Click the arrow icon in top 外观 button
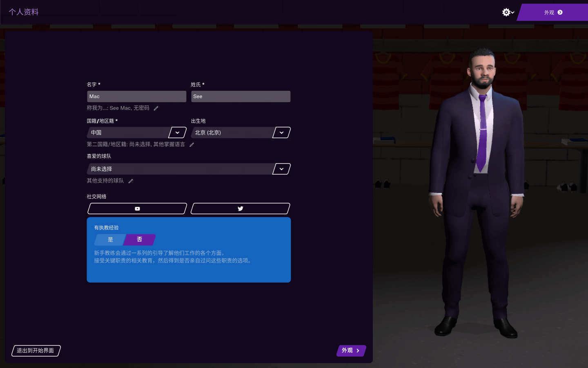The height and width of the screenshot is (368, 588). (x=560, y=12)
